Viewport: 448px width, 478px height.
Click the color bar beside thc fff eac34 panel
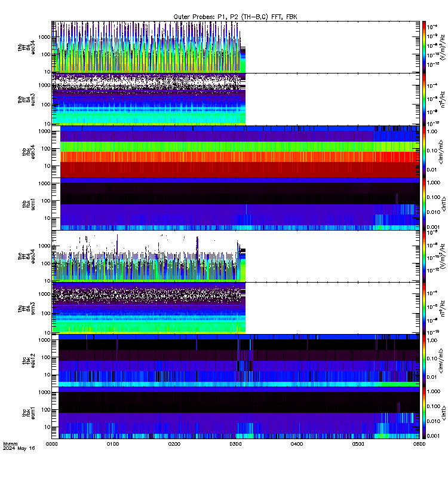(x=424, y=256)
